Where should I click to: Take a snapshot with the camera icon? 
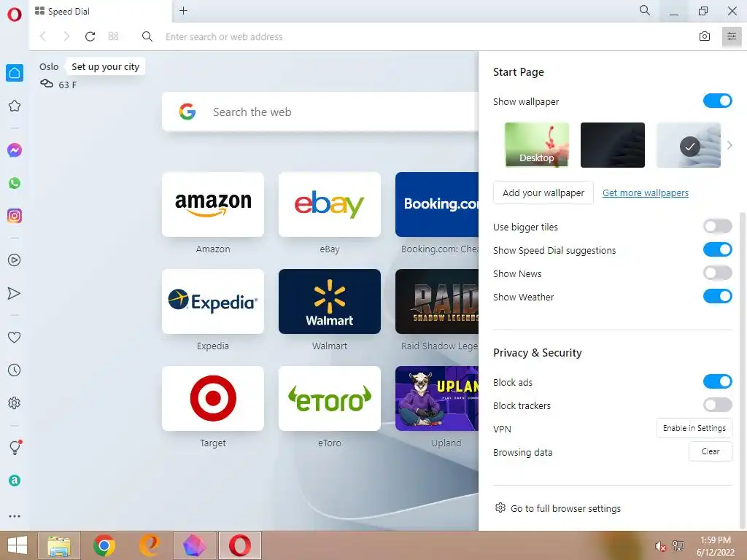tap(705, 36)
